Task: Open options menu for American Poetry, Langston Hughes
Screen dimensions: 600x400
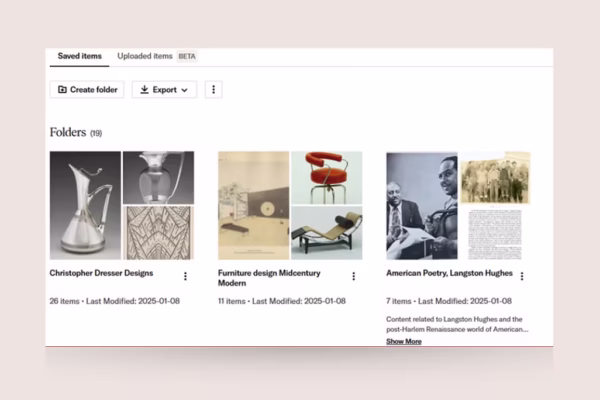Action: 522,276
